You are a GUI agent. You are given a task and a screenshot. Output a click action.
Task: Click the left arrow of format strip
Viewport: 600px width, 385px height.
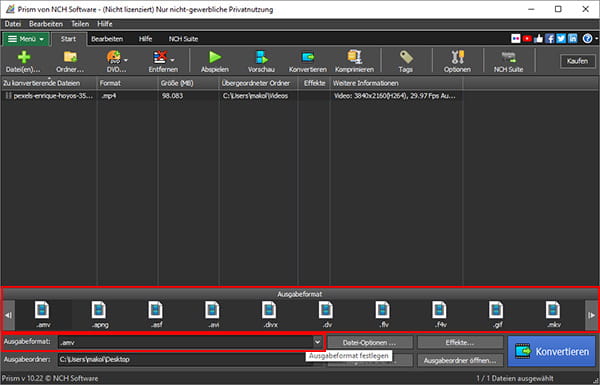click(x=8, y=315)
